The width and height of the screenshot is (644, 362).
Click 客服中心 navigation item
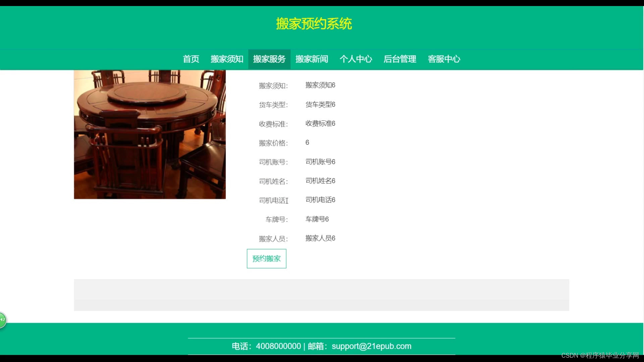[444, 59]
